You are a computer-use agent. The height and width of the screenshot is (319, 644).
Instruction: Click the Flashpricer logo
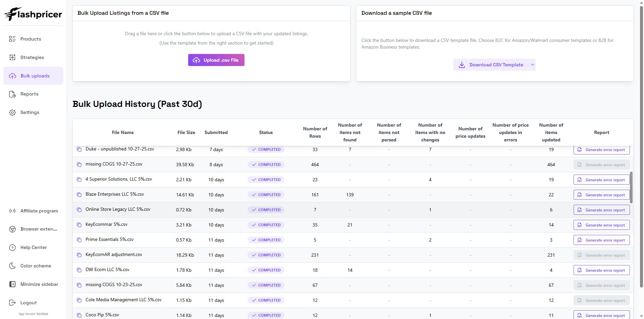point(33,14)
